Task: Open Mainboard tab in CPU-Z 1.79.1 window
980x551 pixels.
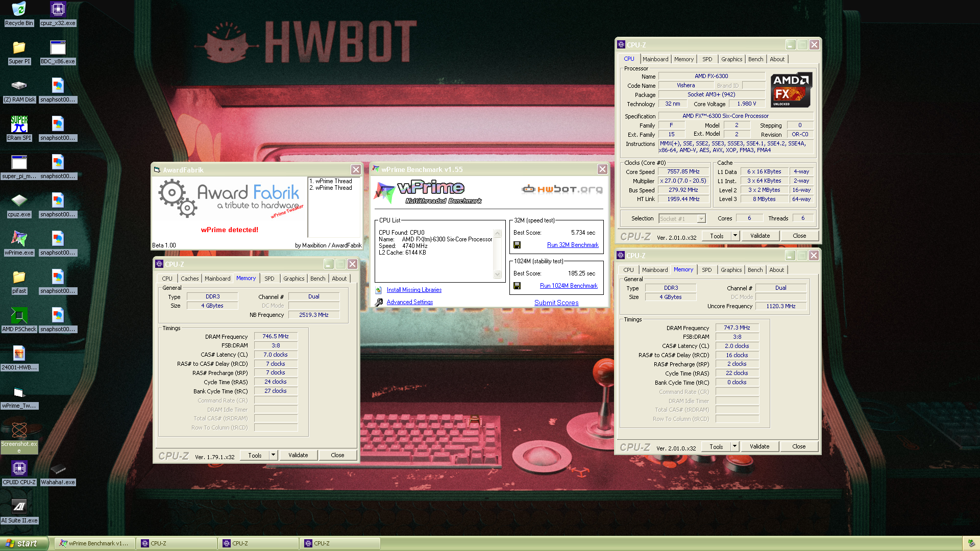Action: coord(217,279)
